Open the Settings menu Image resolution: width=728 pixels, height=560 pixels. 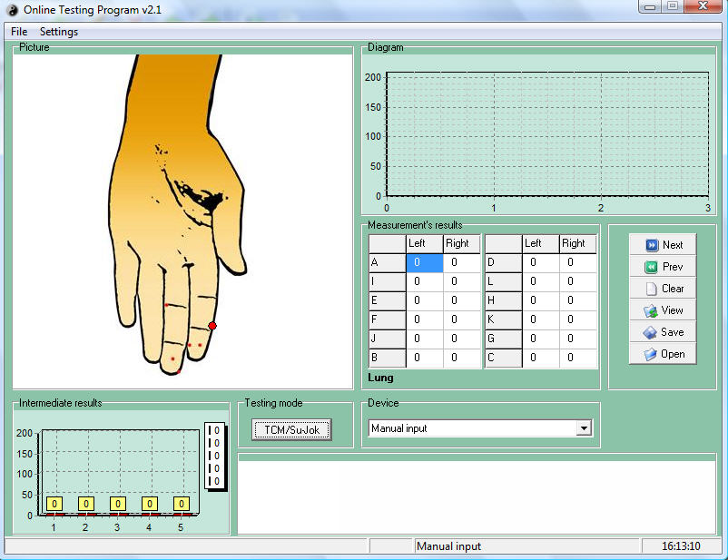(x=59, y=32)
